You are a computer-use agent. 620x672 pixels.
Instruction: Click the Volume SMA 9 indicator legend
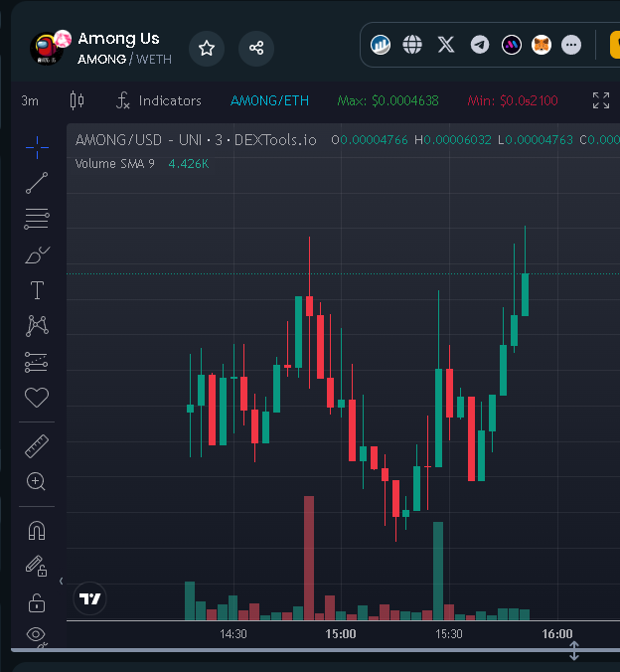115,164
